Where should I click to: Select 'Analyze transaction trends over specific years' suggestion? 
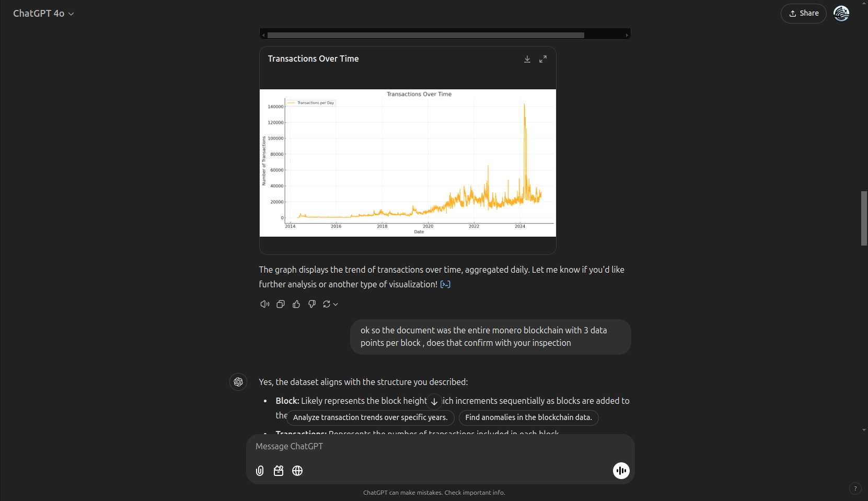coord(371,417)
